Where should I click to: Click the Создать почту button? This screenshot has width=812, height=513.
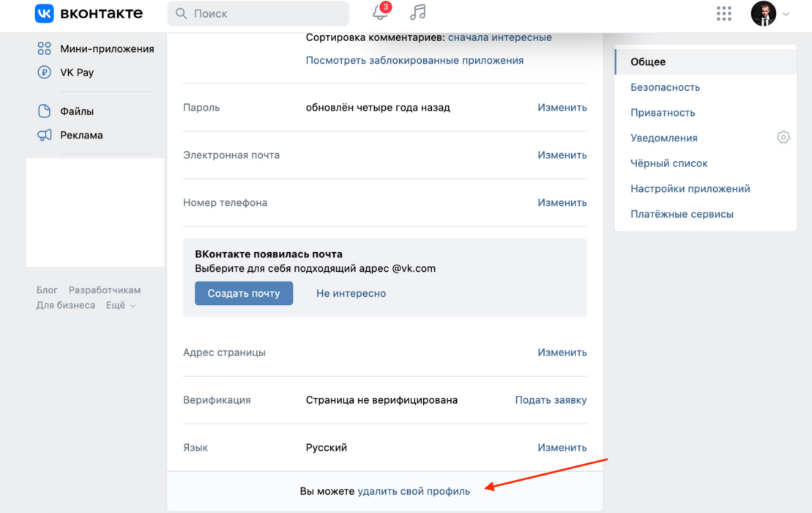point(244,293)
